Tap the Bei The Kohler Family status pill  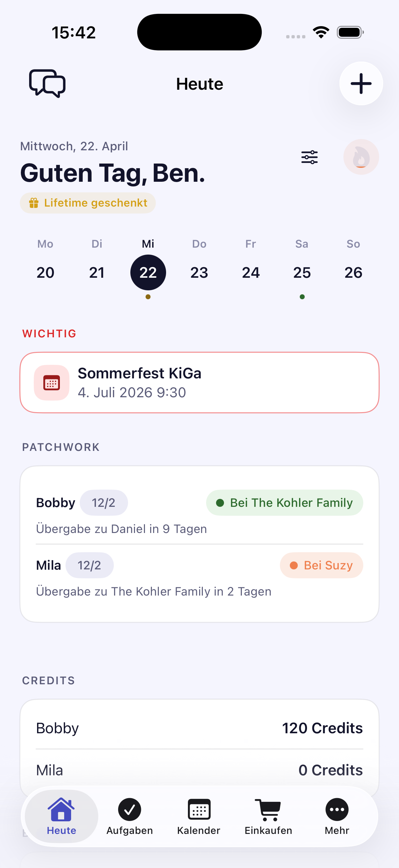coord(285,503)
